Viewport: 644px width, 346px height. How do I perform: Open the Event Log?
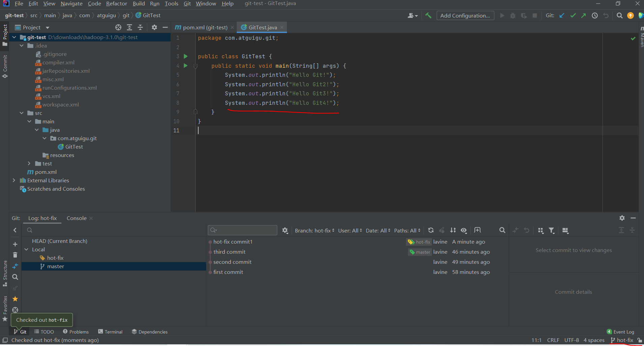[x=620, y=332]
